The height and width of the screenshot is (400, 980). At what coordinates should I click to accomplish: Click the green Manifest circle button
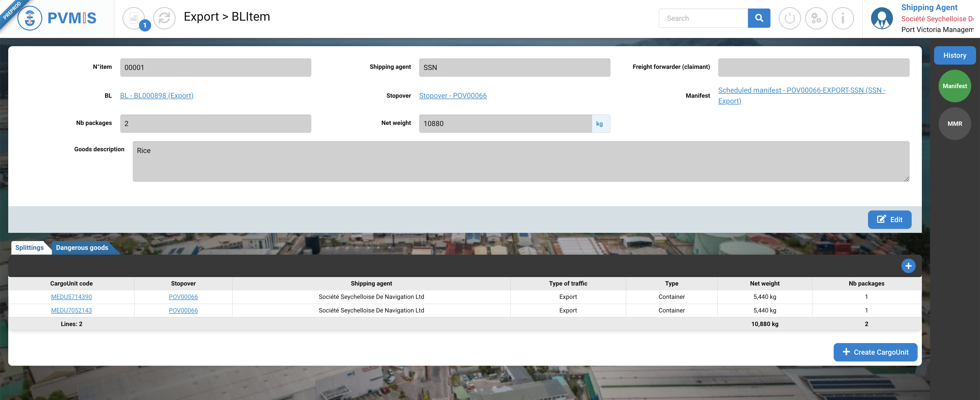pos(954,86)
